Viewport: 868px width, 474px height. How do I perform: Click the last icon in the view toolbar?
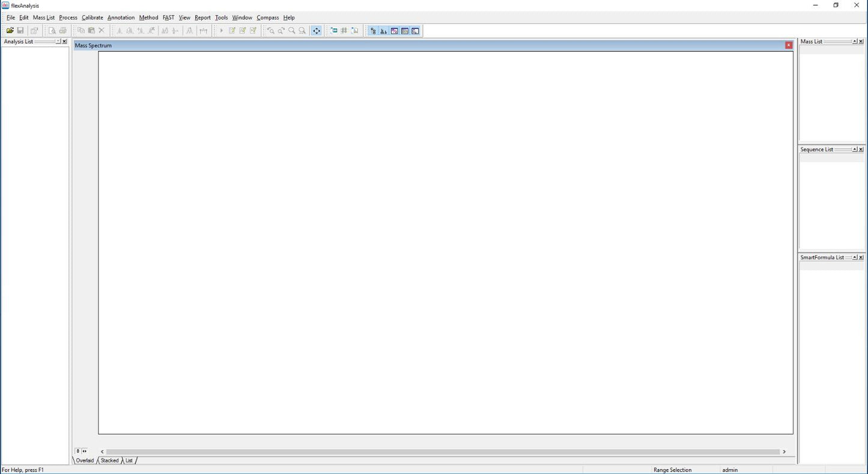(x=416, y=31)
